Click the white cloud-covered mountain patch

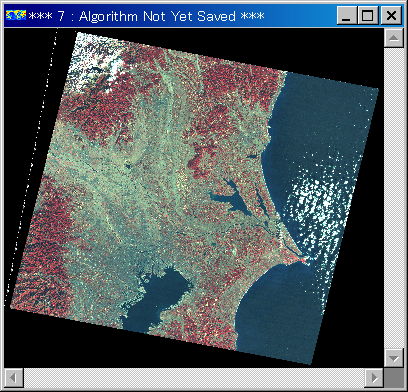pyautogui.click(x=95, y=62)
